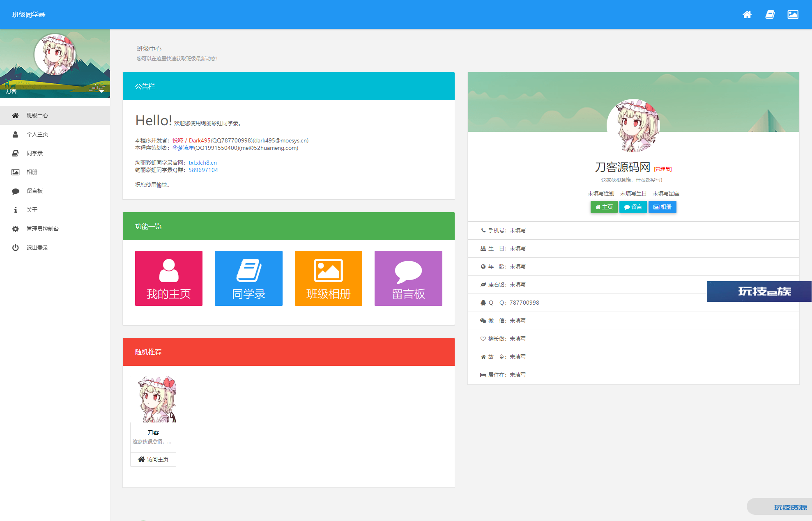
Task: Open the picture icon in top bar
Action: pos(793,15)
